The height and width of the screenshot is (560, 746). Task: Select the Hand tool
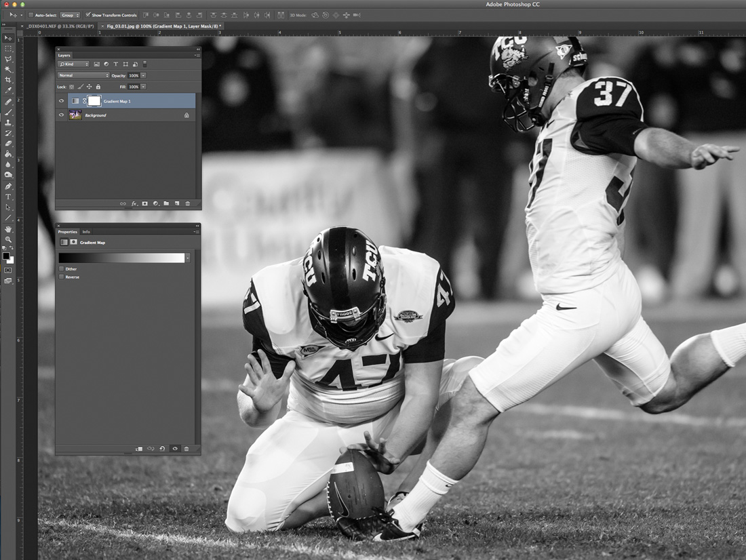(8, 229)
